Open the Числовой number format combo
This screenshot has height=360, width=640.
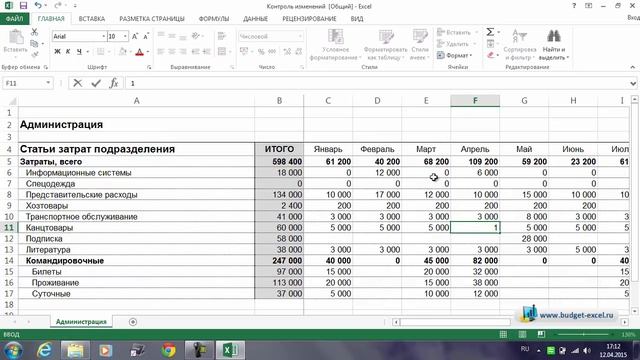271,36
